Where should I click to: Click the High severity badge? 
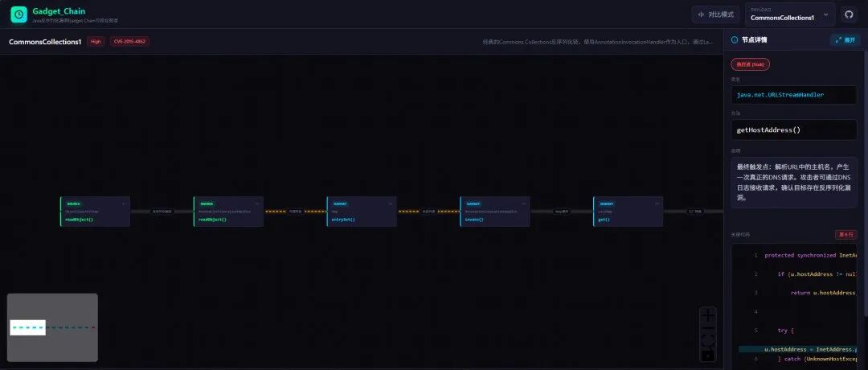[96, 42]
